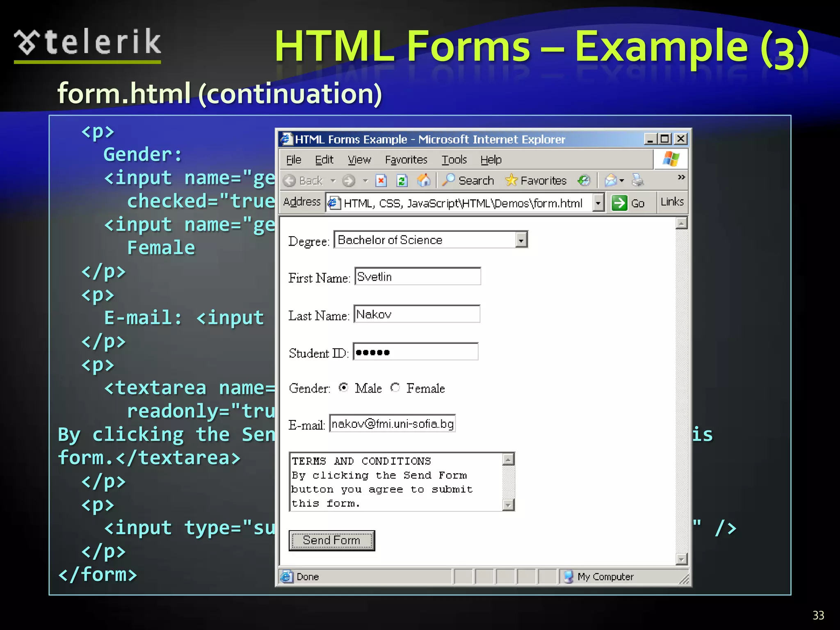
Task: Click the Print toolbar icon
Action: tap(637, 180)
